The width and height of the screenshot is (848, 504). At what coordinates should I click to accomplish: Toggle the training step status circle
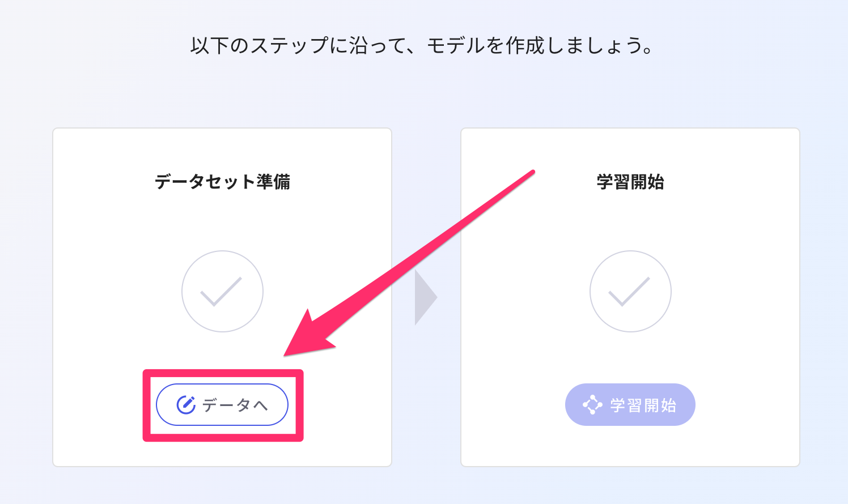(x=630, y=291)
